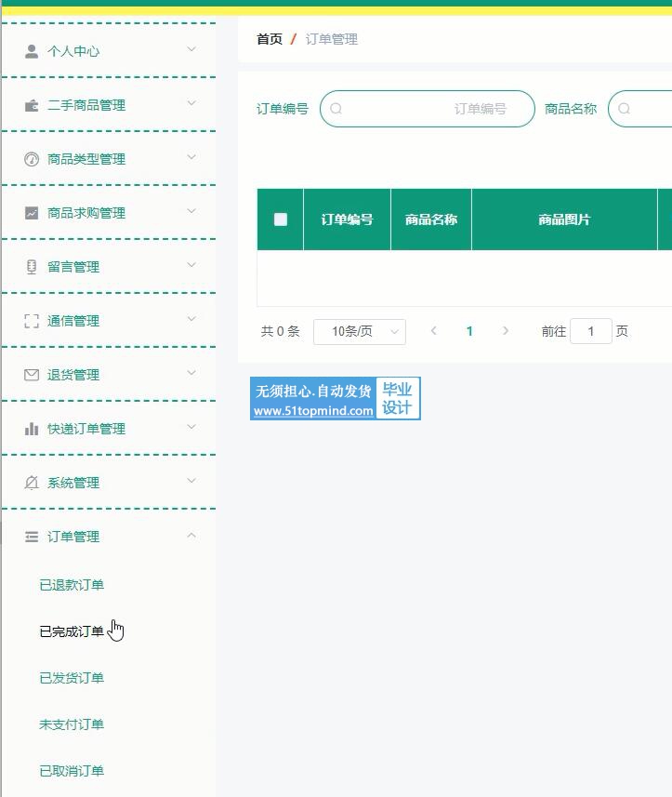Go to next page arrow in pagination
672x797 pixels.
506,331
